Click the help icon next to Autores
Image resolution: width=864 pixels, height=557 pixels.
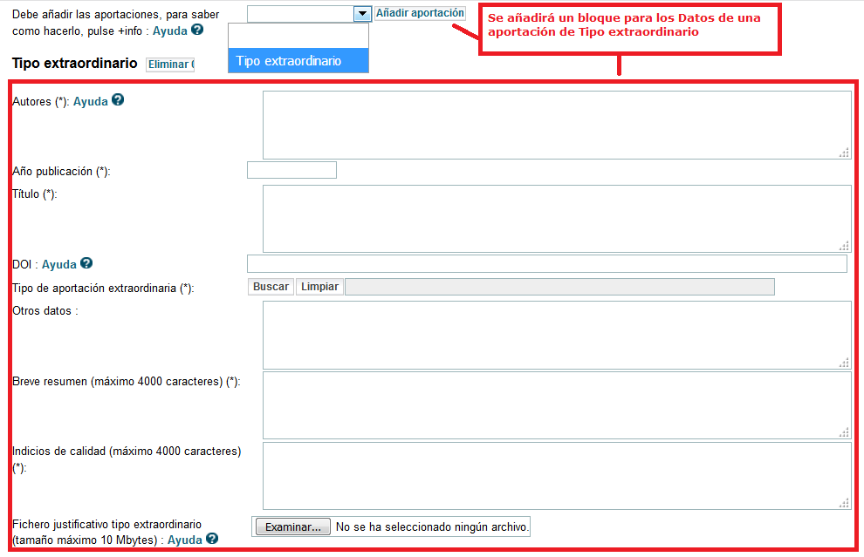tap(118, 100)
